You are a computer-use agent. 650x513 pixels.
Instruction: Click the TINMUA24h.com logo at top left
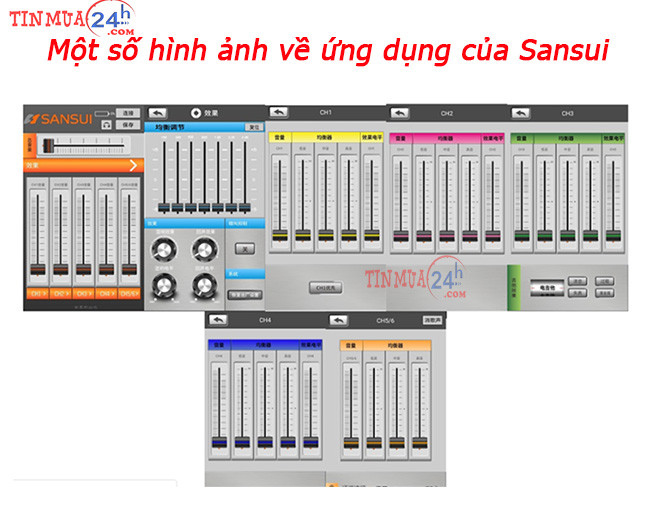pyautogui.click(x=72, y=18)
